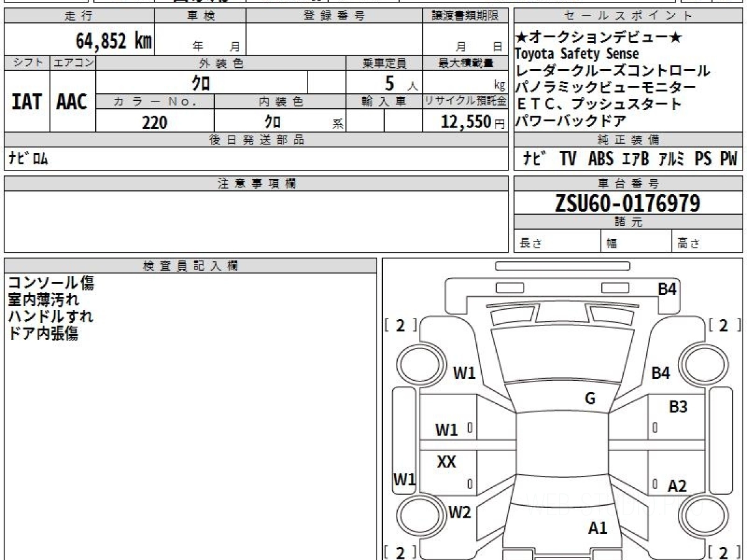The image size is (747, 560).
Task: Select TV in the equipment row
Action: click(x=568, y=159)
